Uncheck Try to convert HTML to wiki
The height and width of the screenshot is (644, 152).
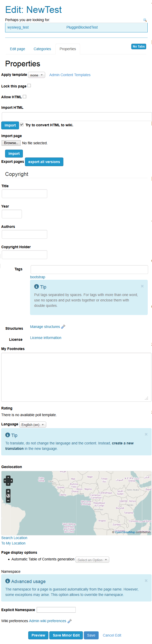22,125
